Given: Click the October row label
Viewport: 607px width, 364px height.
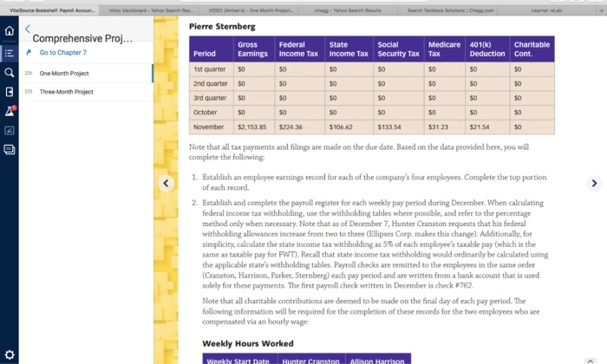Looking at the screenshot, I should (x=206, y=112).
